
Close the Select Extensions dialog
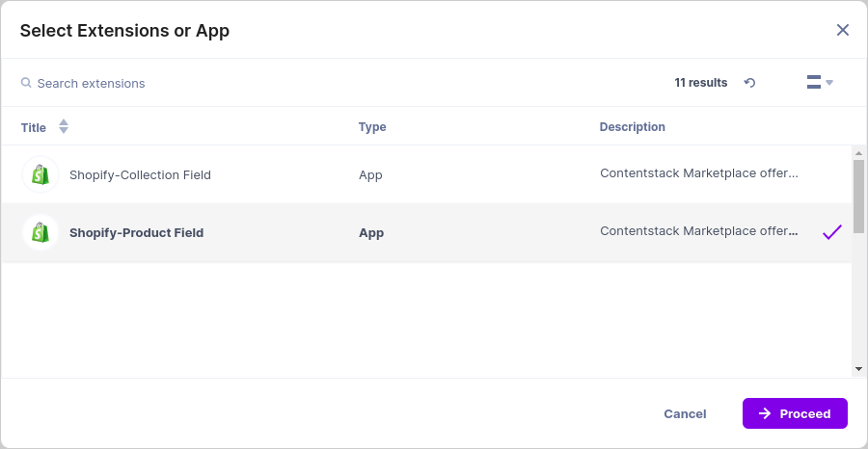[843, 30]
